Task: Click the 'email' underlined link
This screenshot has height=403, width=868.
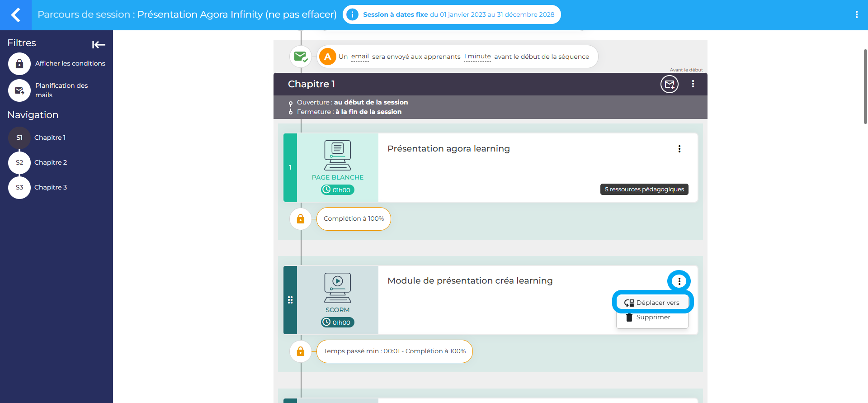Action: 360,57
